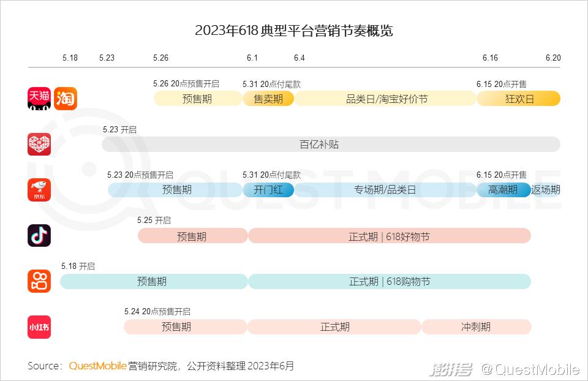Viewport: 588px width, 381px height.
Task: Click the Taobao app icon
Action: (x=66, y=99)
